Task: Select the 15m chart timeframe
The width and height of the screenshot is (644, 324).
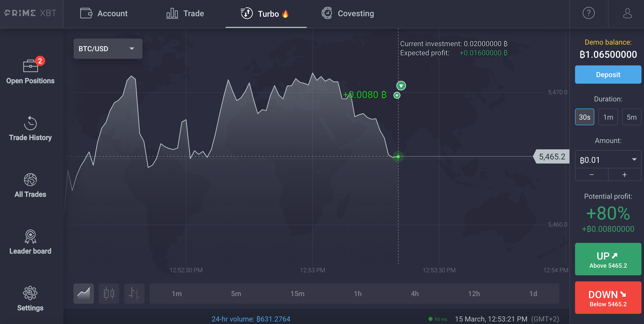Action: click(x=297, y=294)
